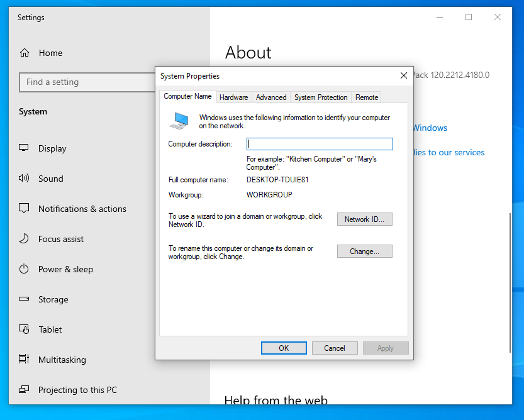Select the Storage drive icon

coord(24,299)
